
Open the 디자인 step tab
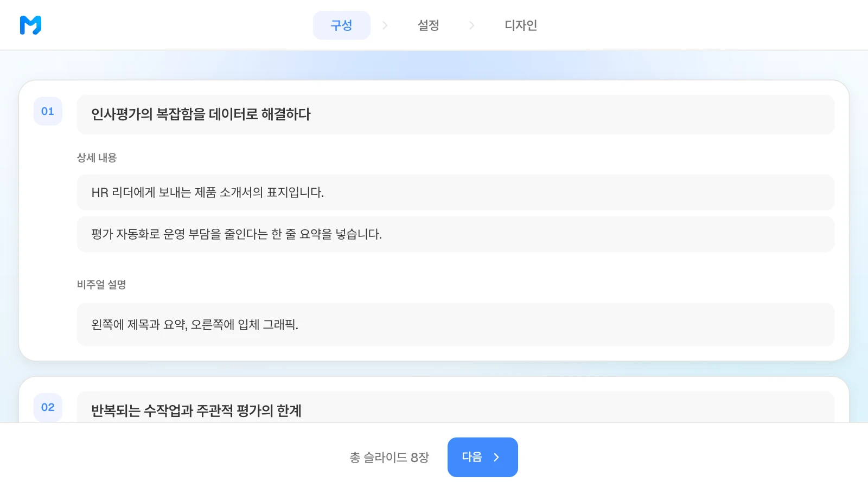click(521, 25)
